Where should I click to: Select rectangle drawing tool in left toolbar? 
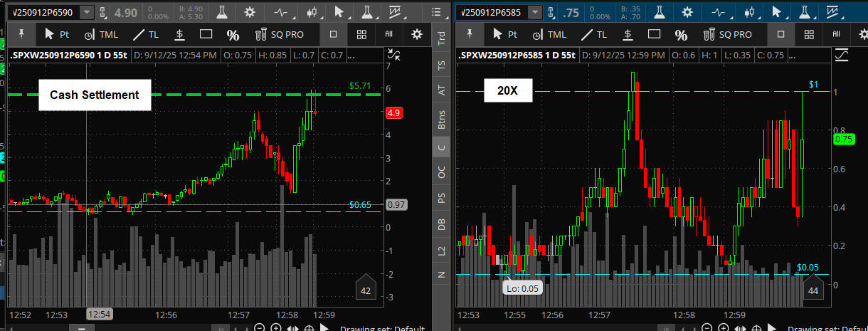click(x=206, y=34)
